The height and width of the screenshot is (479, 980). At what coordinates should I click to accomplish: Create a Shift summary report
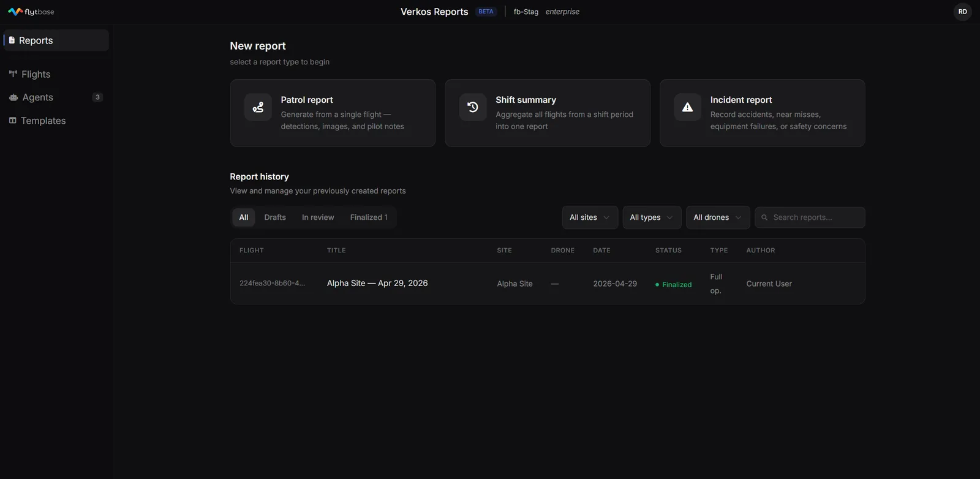tap(548, 113)
